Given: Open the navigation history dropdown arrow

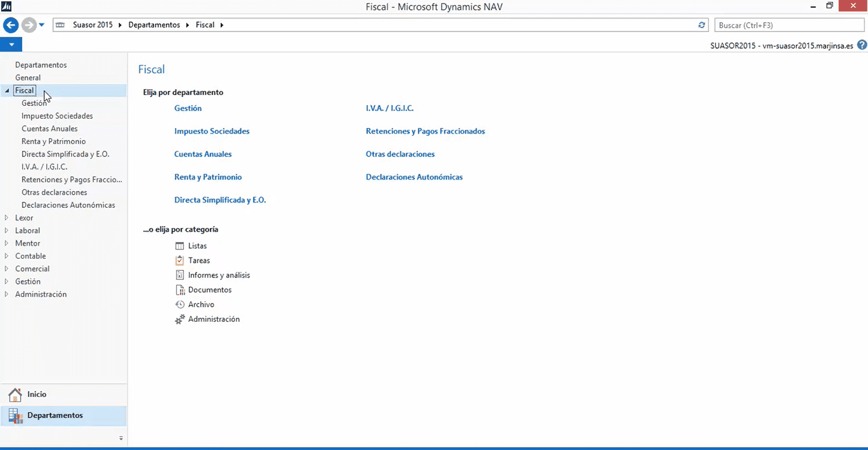Looking at the screenshot, I should (x=42, y=25).
